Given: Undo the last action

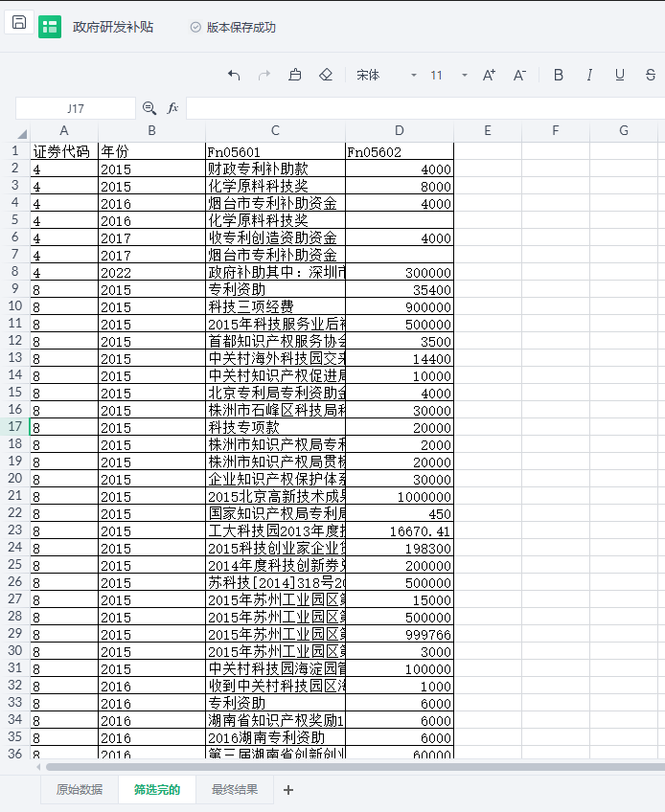Looking at the screenshot, I should 234,76.
